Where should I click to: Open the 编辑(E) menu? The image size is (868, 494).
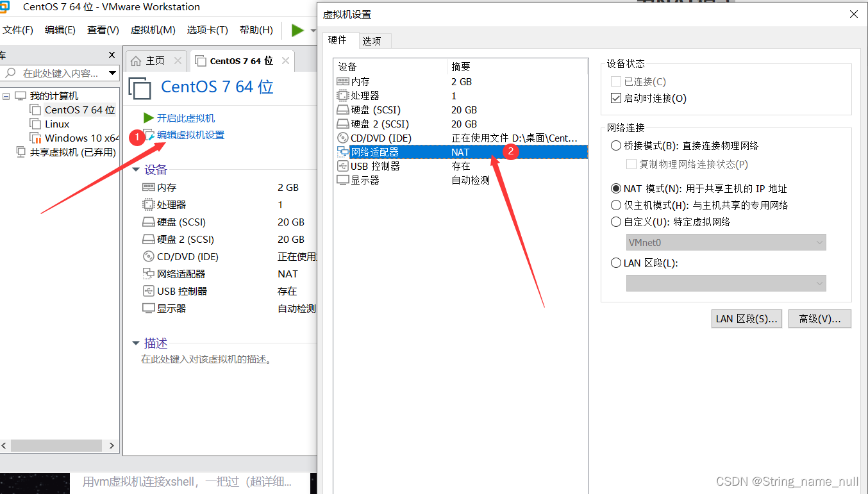(x=60, y=30)
